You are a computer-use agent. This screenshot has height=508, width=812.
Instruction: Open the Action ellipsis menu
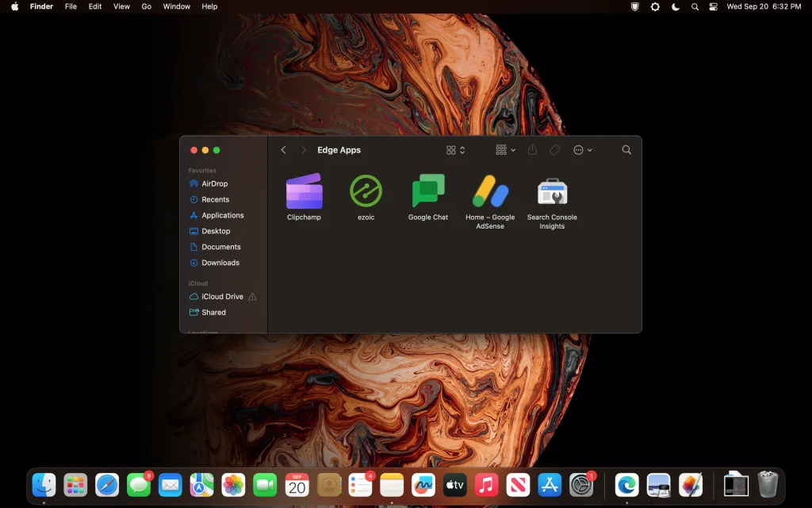[x=583, y=150]
